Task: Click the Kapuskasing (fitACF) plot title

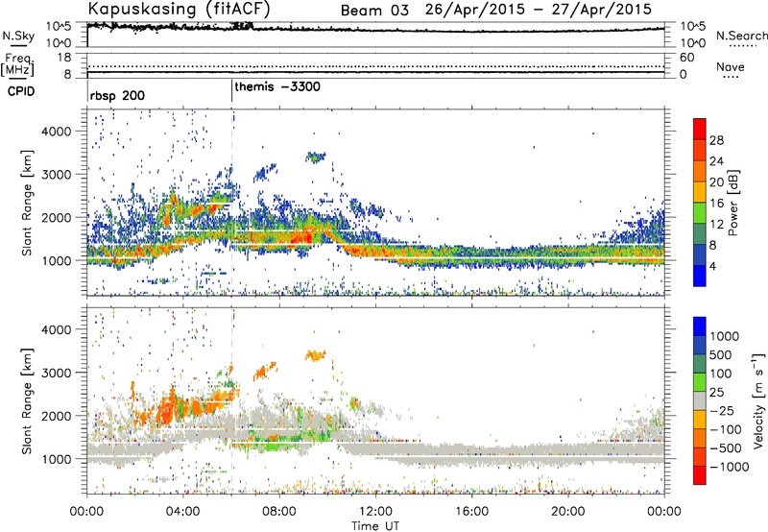Action: pyautogui.click(x=179, y=9)
